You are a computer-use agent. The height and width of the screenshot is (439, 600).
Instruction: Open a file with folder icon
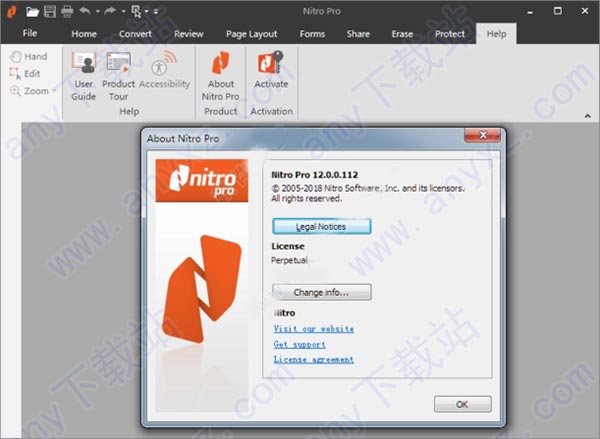coord(33,12)
